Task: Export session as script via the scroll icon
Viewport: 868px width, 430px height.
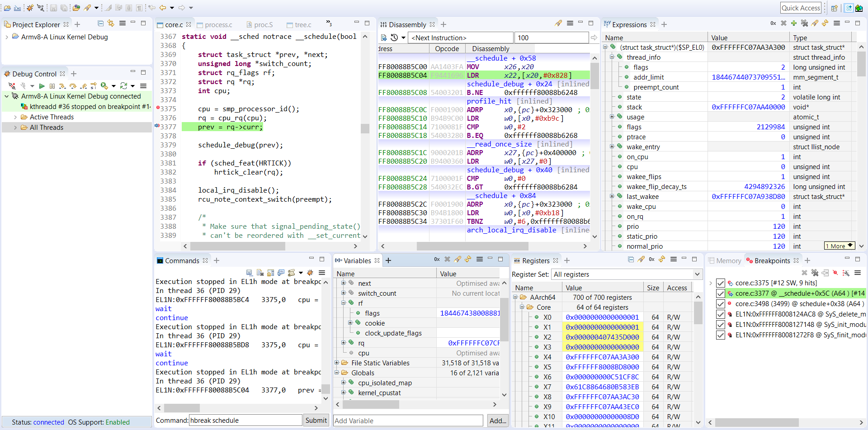Action: tap(291, 273)
